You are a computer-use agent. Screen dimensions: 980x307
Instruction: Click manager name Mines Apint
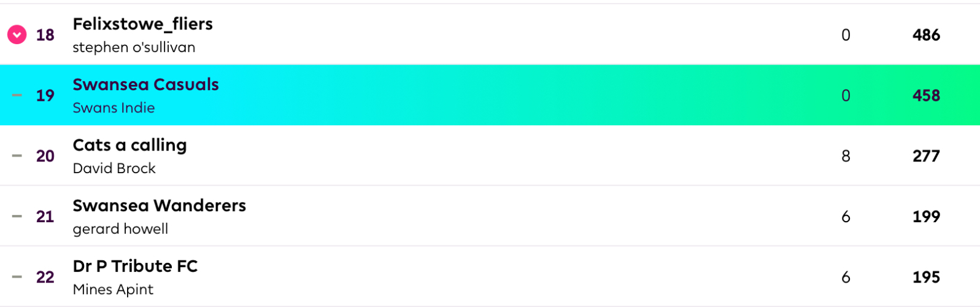tap(113, 290)
